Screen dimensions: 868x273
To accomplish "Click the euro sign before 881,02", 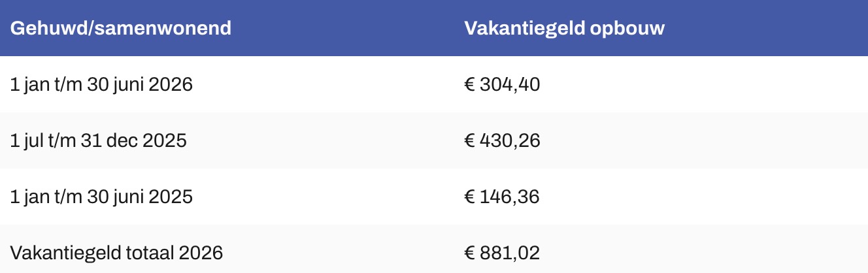I will pos(469,253).
